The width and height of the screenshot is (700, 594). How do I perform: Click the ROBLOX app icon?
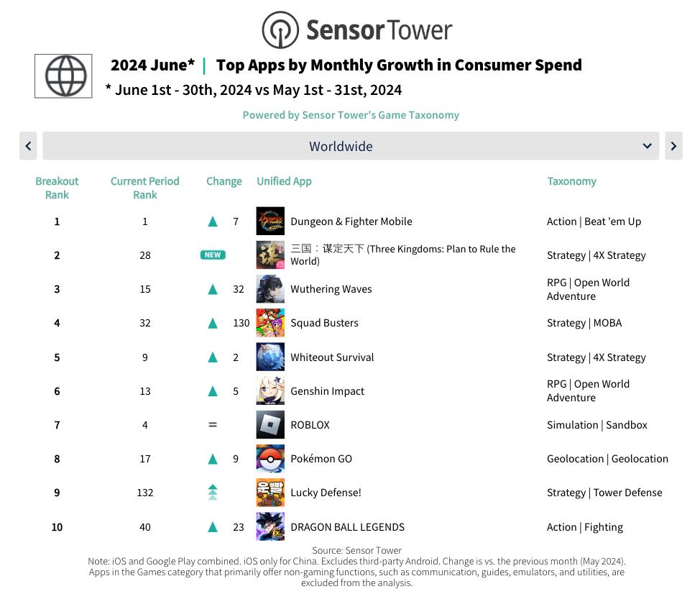point(270,425)
